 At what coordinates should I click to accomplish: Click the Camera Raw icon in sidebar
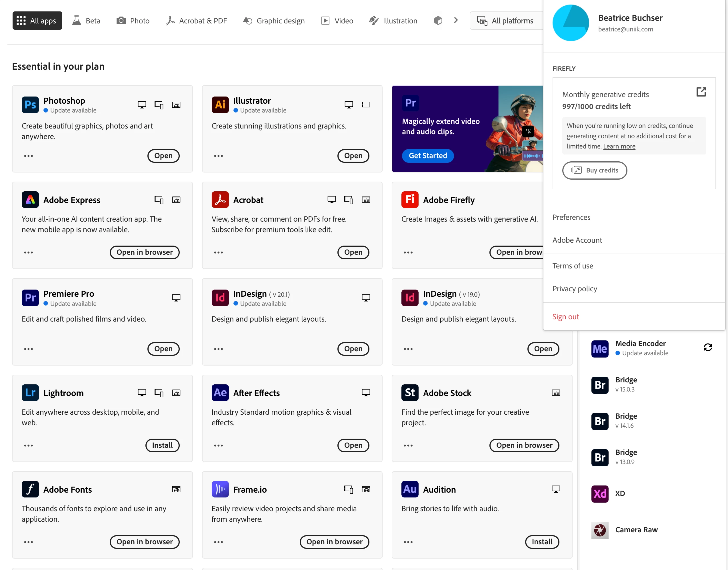click(x=600, y=530)
